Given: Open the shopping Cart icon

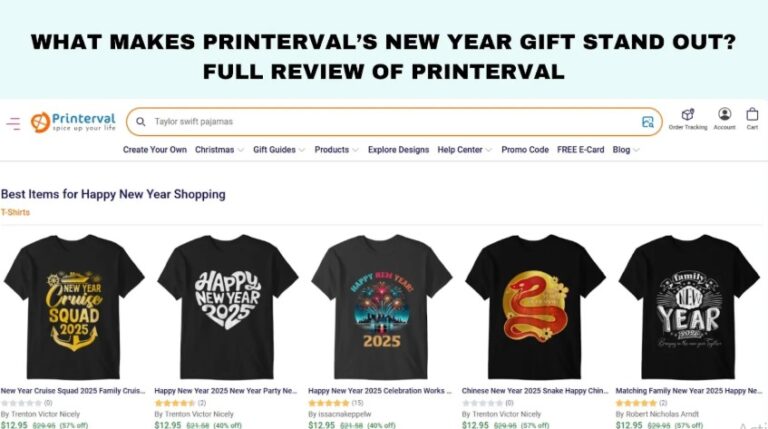Looking at the screenshot, I should (x=752, y=119).
